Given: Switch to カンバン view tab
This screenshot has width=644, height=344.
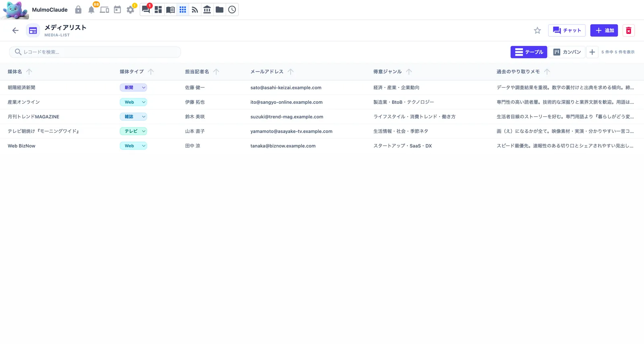Looking at the screenshot, I should [x=567, y=52].
